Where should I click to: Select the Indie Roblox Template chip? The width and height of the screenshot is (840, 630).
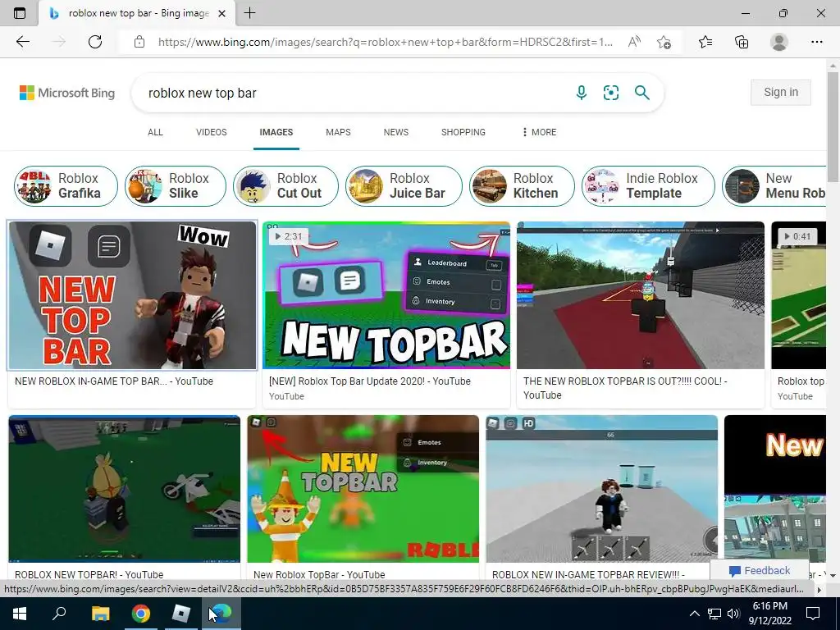[648, 186]
